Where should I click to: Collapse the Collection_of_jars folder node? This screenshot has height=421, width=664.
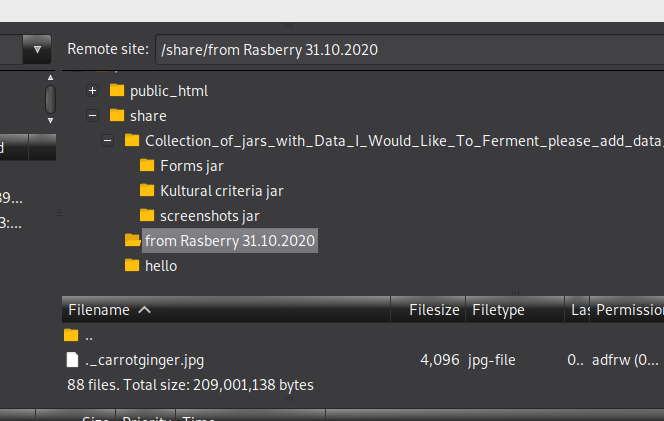tap(108, 140)
